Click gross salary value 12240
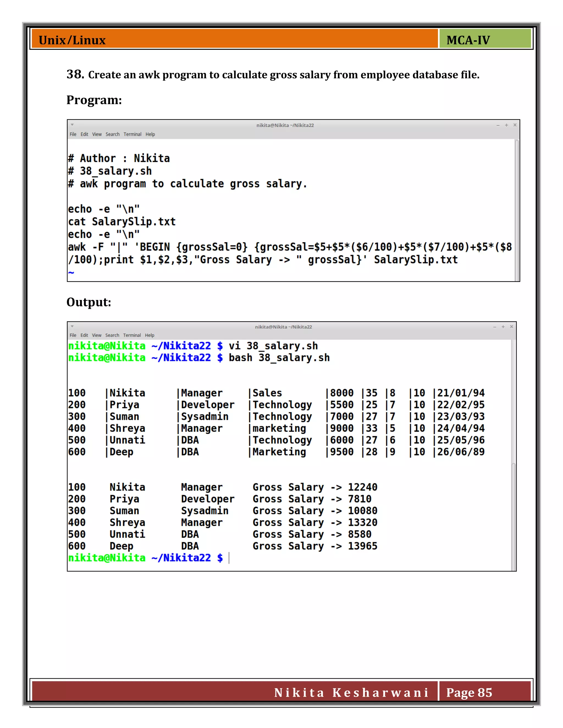563x728 pixels. tap(363, 487)
